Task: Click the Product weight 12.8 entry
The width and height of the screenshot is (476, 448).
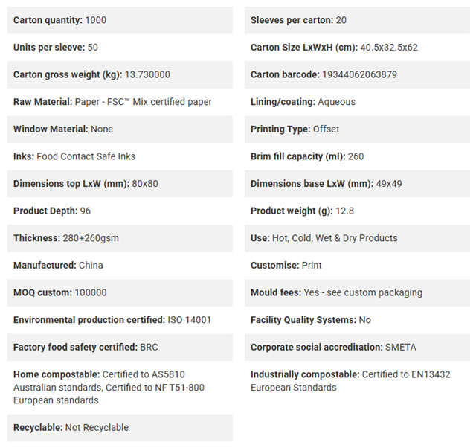Action: point(303,211)
